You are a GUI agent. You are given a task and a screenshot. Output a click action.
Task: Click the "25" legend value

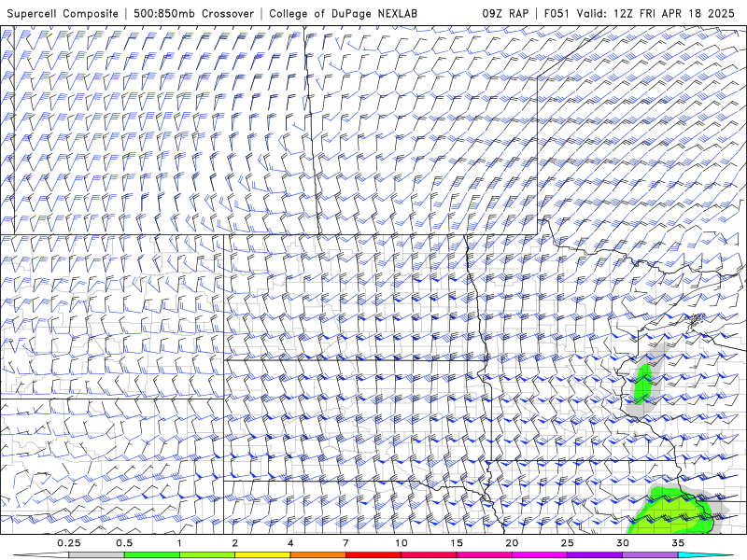[567, 543]
